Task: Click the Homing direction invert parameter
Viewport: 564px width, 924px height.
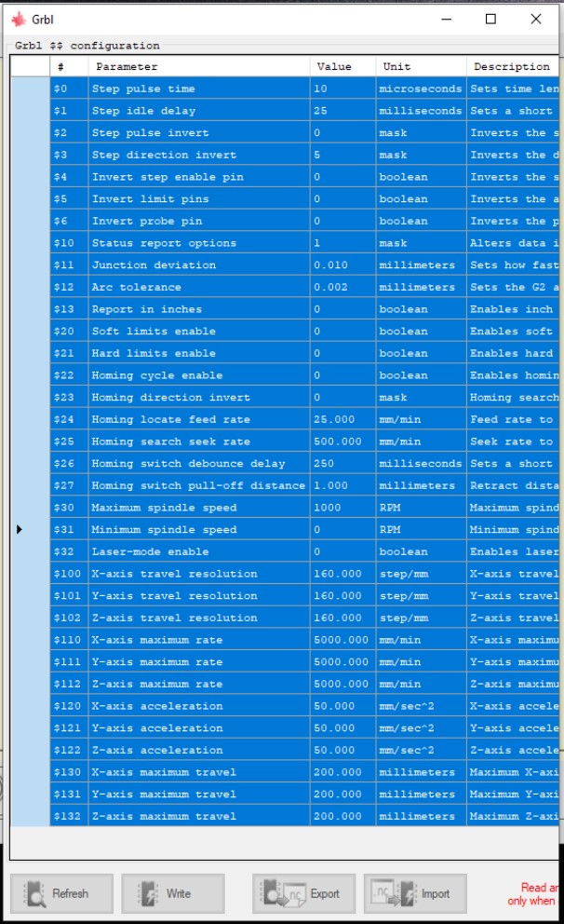Action: click(199, 397)
